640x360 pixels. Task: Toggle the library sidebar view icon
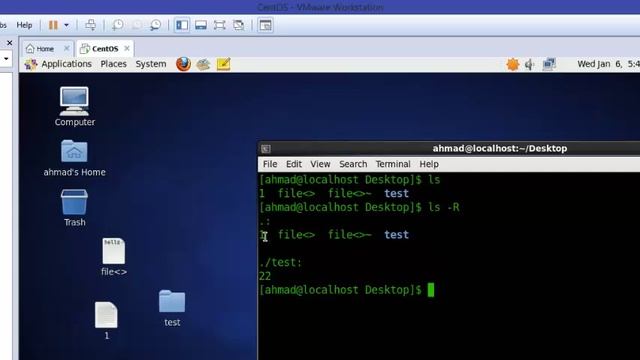pos(182,25)
